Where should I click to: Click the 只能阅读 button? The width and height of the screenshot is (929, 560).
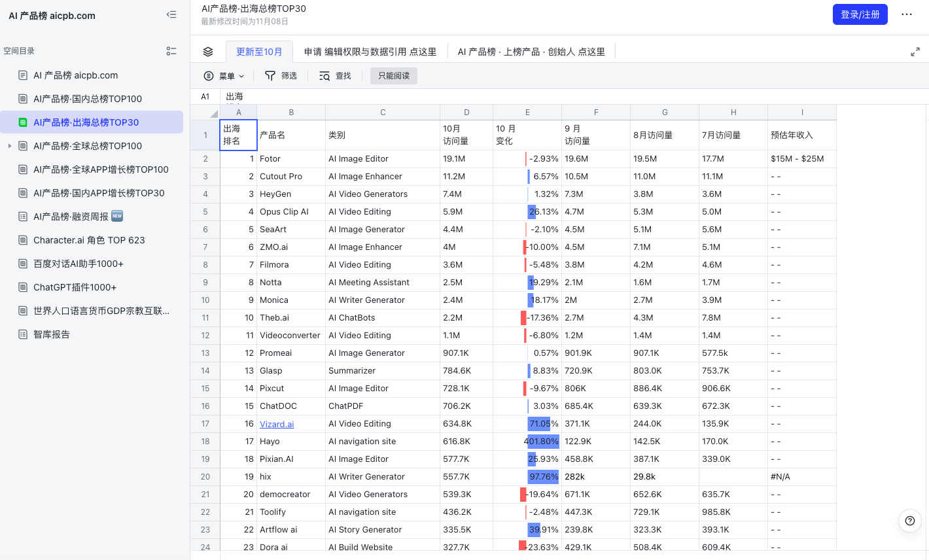tap(394, 76)
